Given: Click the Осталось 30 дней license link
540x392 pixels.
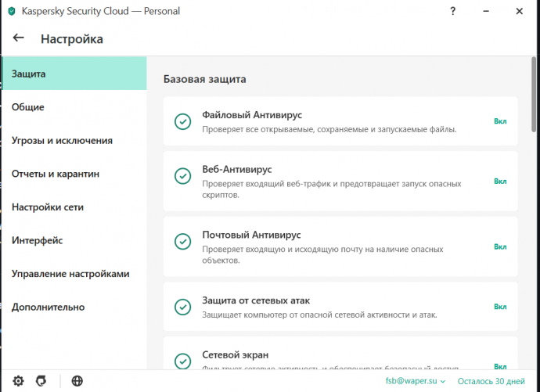Looking at the screenshot, I should 492,381.
